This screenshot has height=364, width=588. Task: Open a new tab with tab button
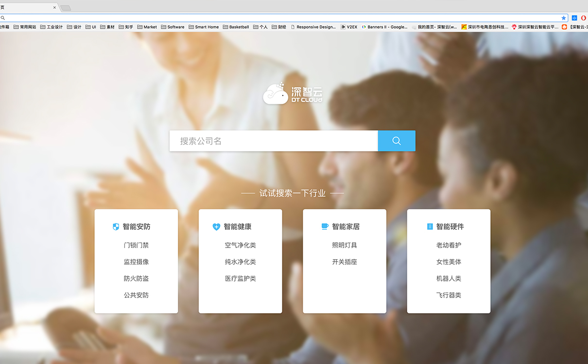[x=66, y=7]
